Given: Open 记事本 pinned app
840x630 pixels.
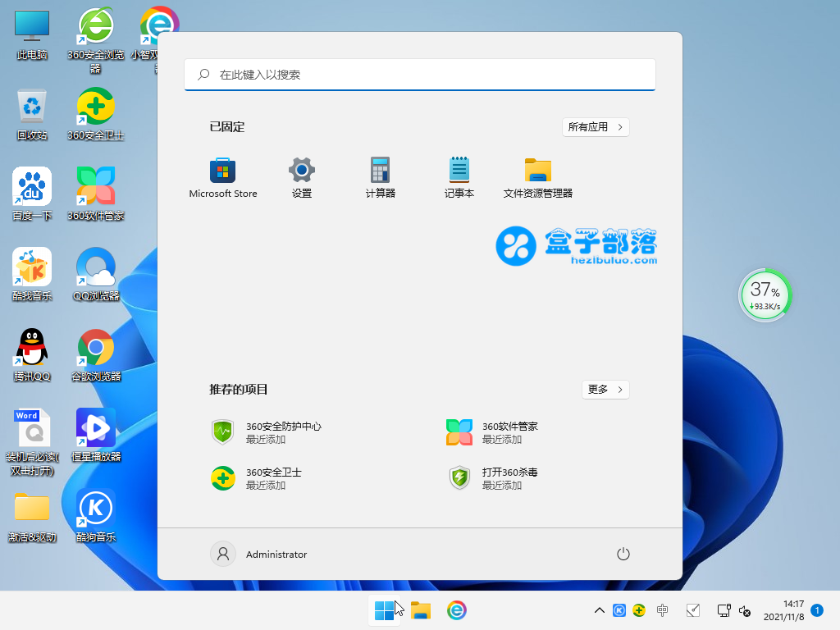Looking at the screenshot, I should (x=459, y=178).
